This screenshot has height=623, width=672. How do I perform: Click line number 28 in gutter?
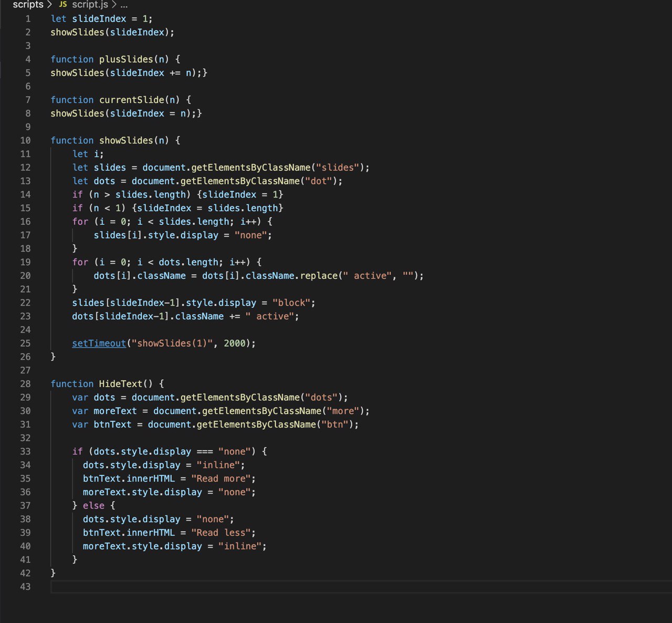pyautogui.click(x=25, y=383)
